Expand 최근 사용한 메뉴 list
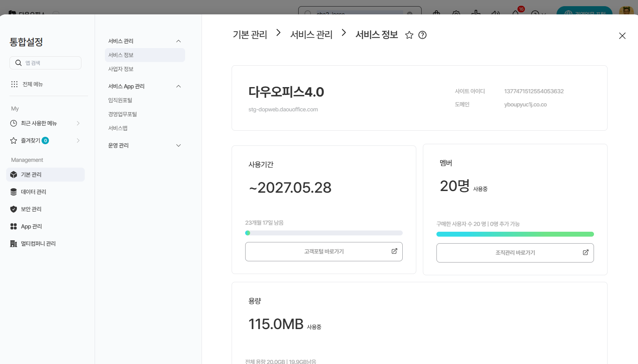 [x=78, y=123]
